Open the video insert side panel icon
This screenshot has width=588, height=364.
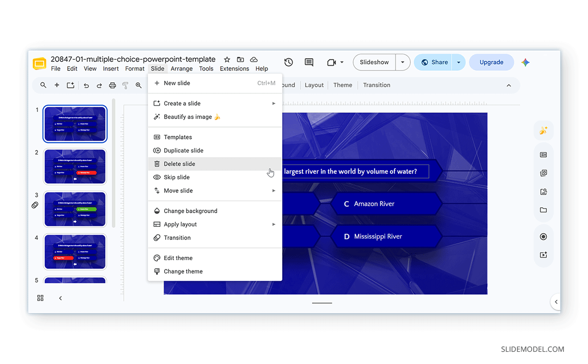click(x=543, y=255)
